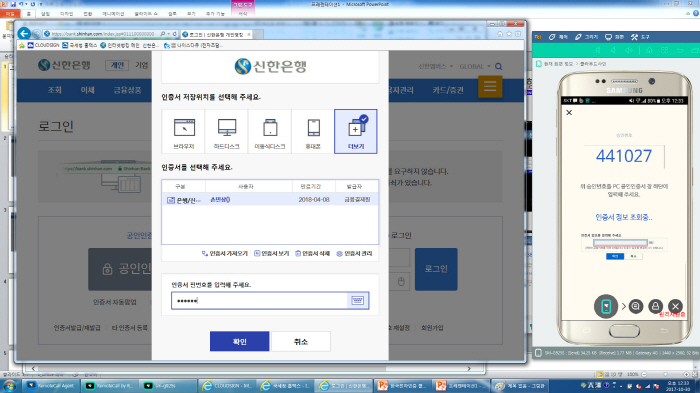Click the blue 로그인 button on Shinhan page
The height and width of the screenshot is (393, 700).
tap(436, 269)
